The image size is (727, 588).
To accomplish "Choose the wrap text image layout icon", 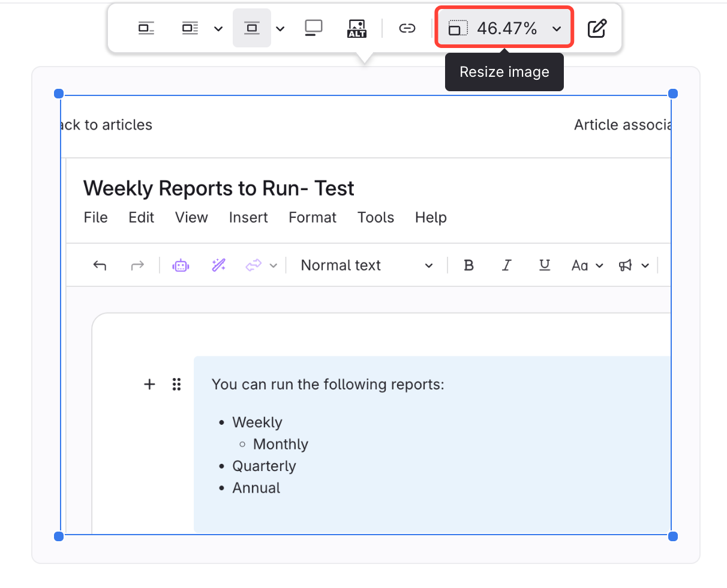I will point(190,28).
